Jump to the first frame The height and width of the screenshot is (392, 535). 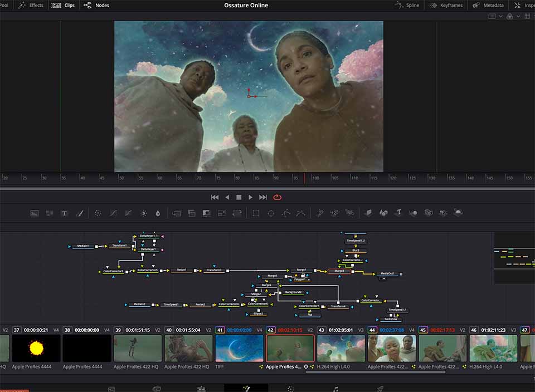pyautogui.click(x=215, y=197)
